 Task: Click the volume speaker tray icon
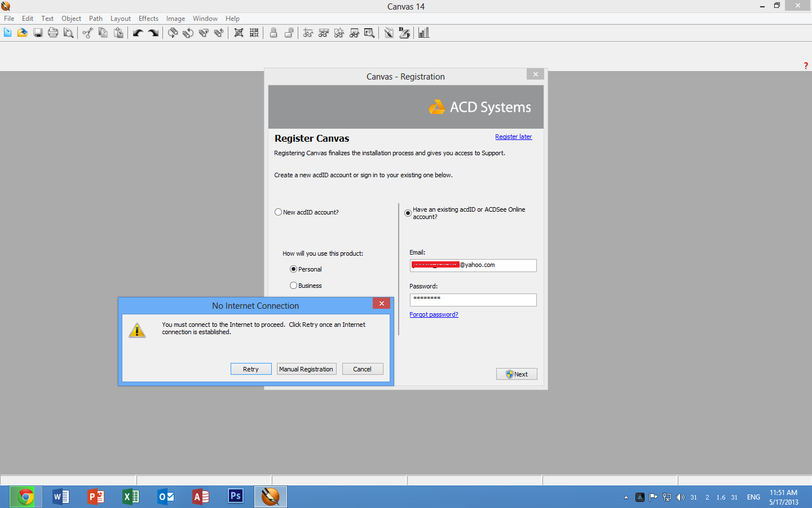(x=681, y=497)
